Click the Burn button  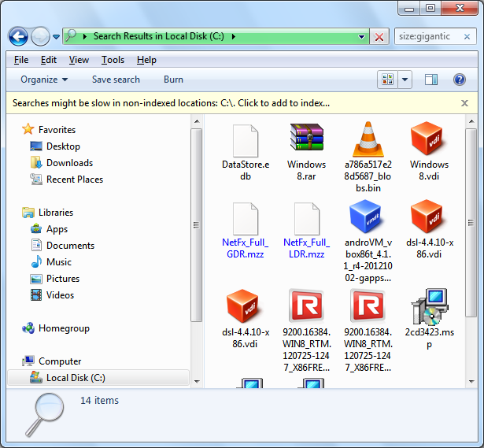(173, 80)
